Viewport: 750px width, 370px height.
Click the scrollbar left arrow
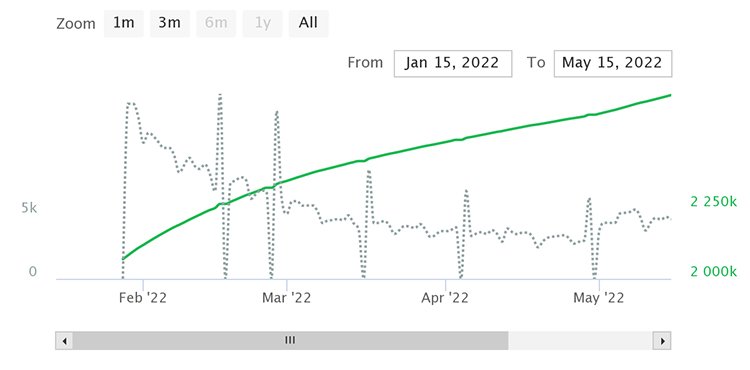click(x=64, y=341)
